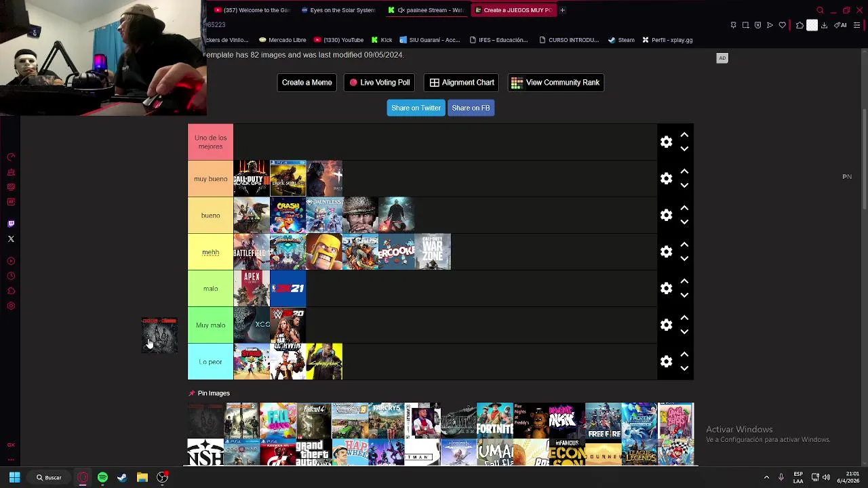This screenshot has height=488, width=868.
Task: Share tier list on Twitter
Action: click(x=416, y=108)
